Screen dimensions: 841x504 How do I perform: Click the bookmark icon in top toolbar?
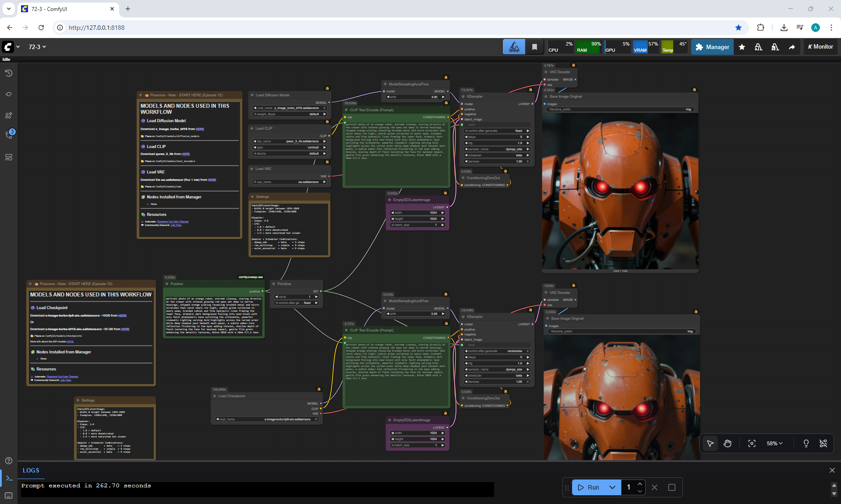[x=534, y=47]
